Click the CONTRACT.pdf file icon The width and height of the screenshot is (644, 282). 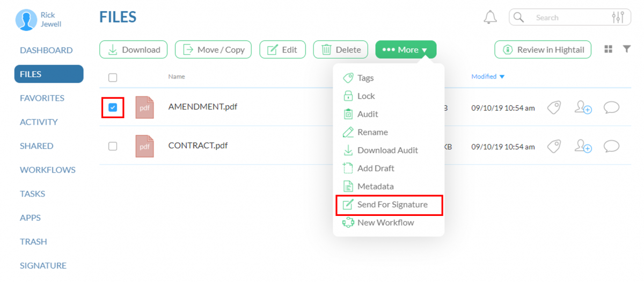(144, 146)
